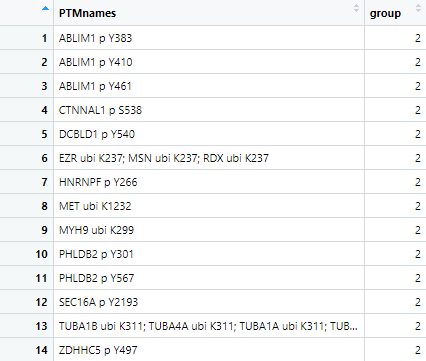Select the MYH9 ubi K299 cell
The height and width of the screenshot is (361, 426).
pos(209,230)
